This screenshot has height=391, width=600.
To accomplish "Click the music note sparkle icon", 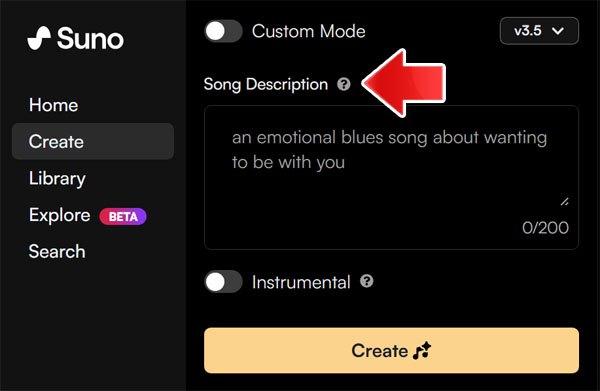I will [x=422, y=350].
